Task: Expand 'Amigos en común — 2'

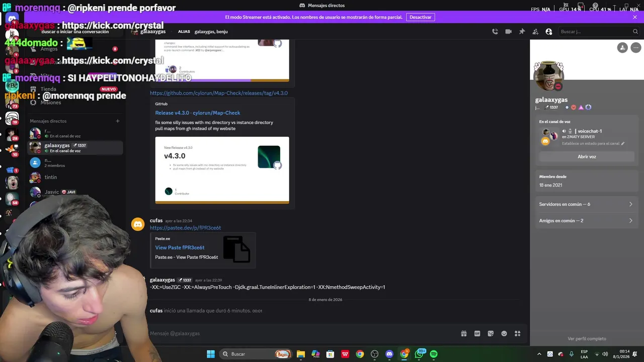Action: coord(587,221)
